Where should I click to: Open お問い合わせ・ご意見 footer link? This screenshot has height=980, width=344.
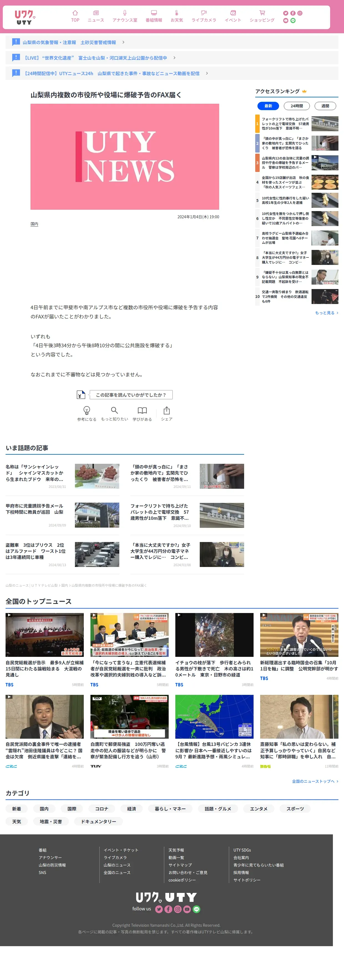188,872
